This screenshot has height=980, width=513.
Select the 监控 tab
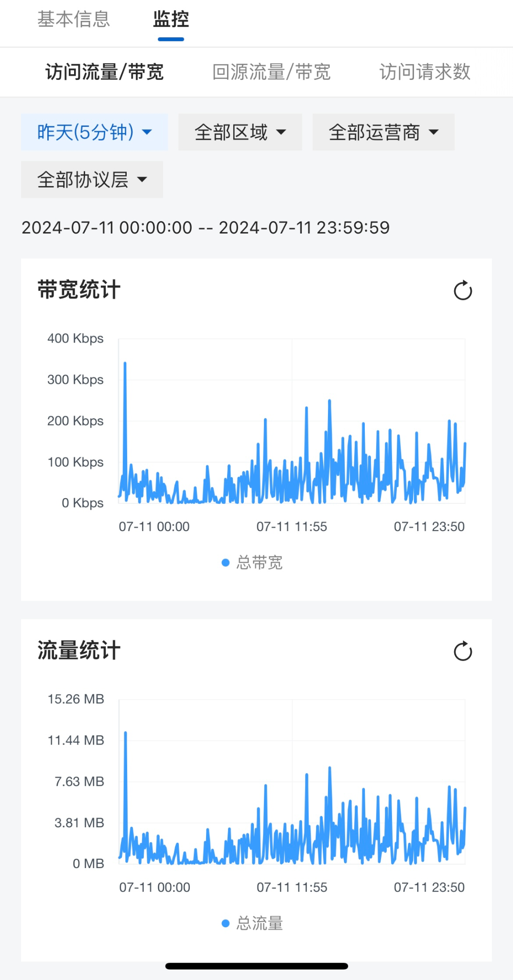(x=171, y=20)
